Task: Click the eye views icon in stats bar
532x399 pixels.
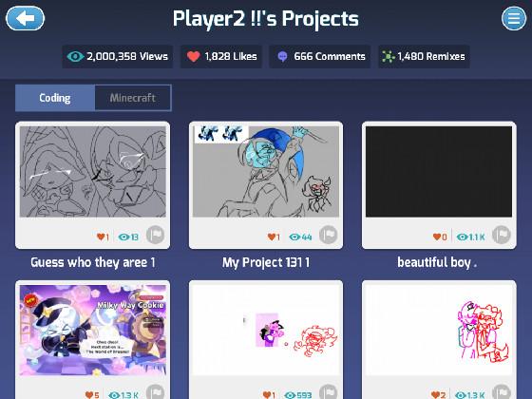Action: pyautogui.click(x=75, y=56)
